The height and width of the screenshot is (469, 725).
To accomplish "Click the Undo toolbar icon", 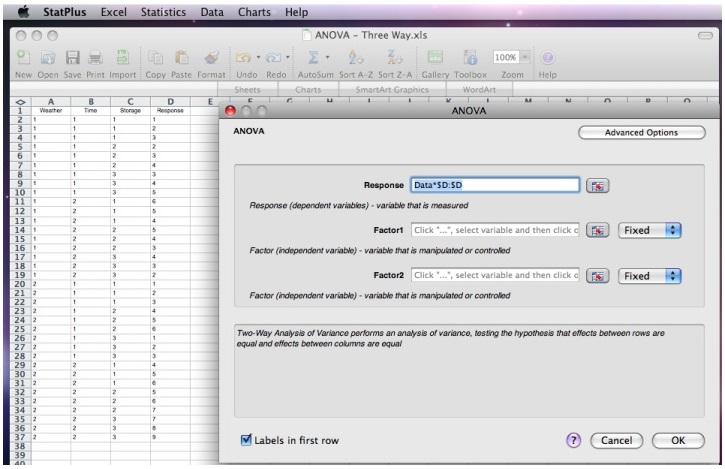I will tap(244, 57).
